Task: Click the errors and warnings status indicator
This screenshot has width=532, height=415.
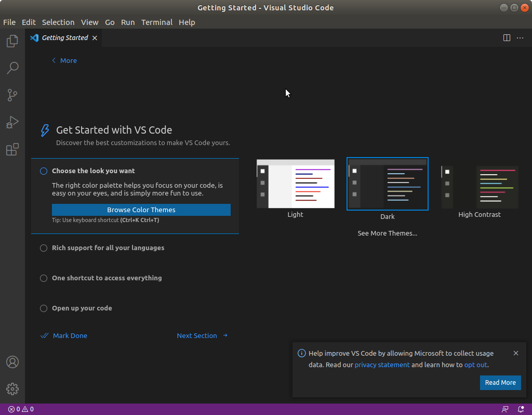Action: point(21,409)
